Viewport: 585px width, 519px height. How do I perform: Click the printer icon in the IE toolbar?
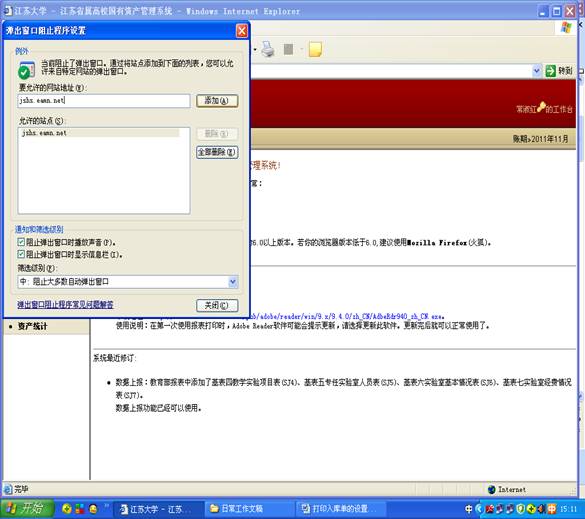[268, 49]
